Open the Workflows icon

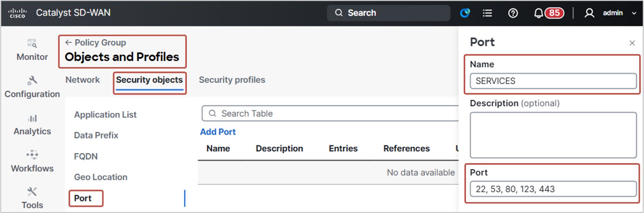(x=32, y=155)
